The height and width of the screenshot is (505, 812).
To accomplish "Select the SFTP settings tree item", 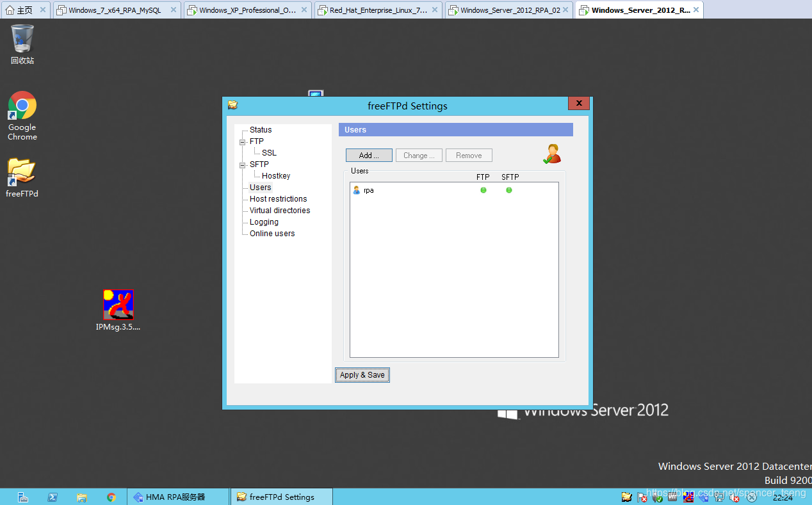I will [259, 164].
